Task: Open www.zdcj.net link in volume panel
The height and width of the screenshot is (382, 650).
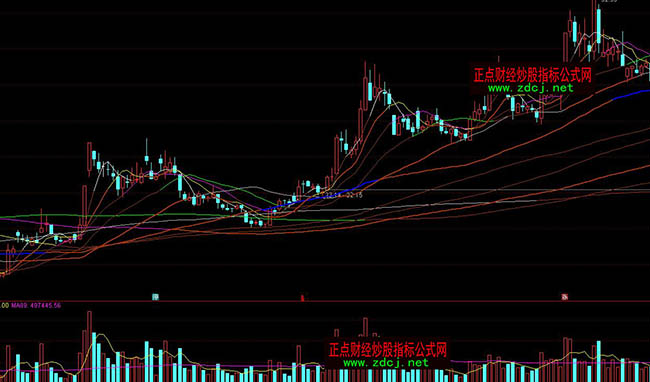Action: tap(386, 363)
